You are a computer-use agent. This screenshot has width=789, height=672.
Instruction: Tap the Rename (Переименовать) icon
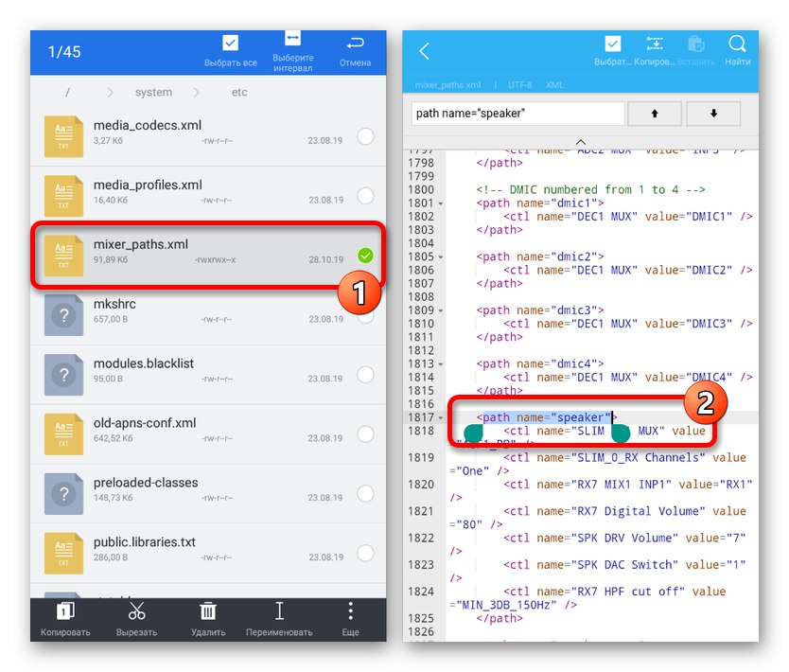(279, 611)
